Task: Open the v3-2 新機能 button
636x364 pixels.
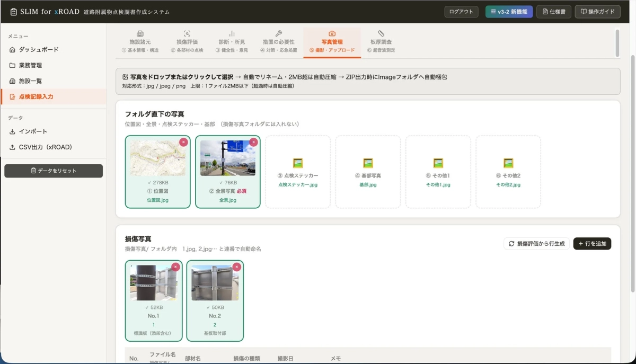Action: click(509, 12)
